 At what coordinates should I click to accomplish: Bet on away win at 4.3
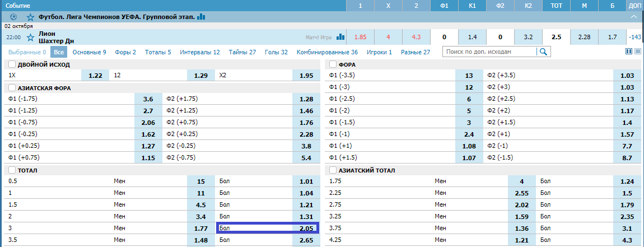click(416, 37)
